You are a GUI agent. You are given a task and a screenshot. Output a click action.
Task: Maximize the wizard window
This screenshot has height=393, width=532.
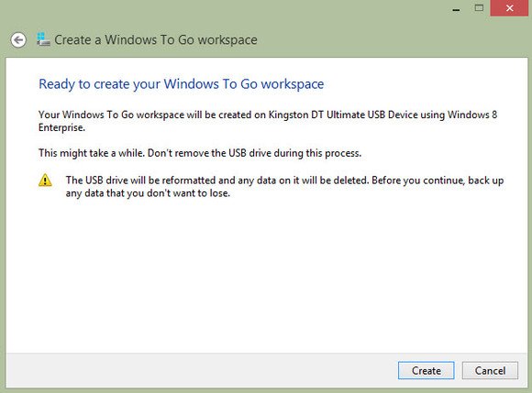tap(479, 8)
